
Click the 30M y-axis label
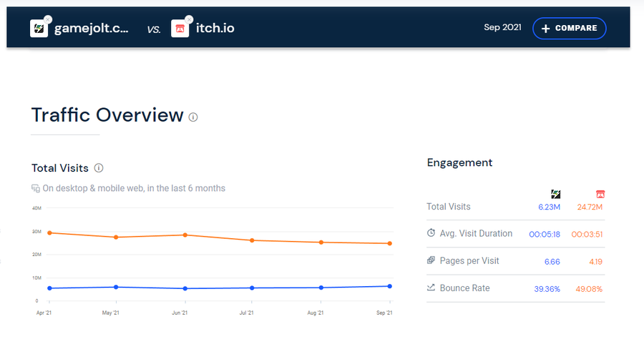coord(36,232)
